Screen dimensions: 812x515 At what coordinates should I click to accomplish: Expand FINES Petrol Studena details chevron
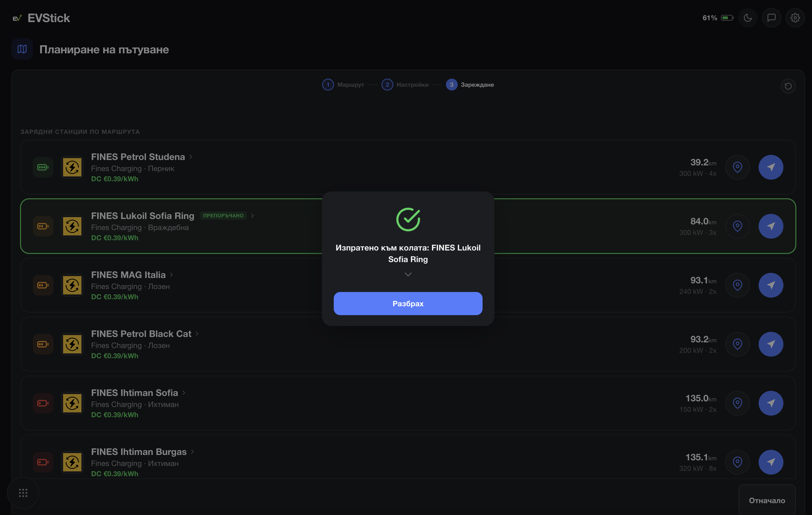(x=191, y=156)
